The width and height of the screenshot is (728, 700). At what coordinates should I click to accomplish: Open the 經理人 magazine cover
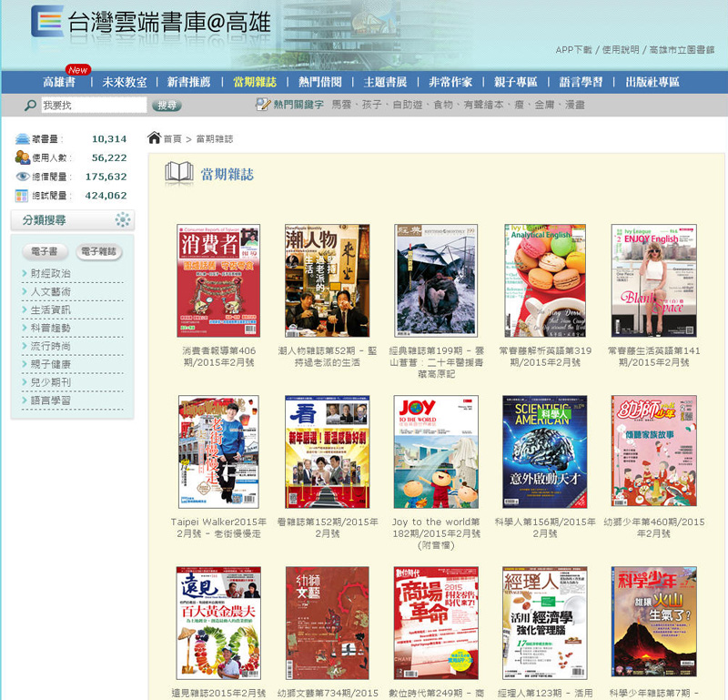click(x=545, y=623)
